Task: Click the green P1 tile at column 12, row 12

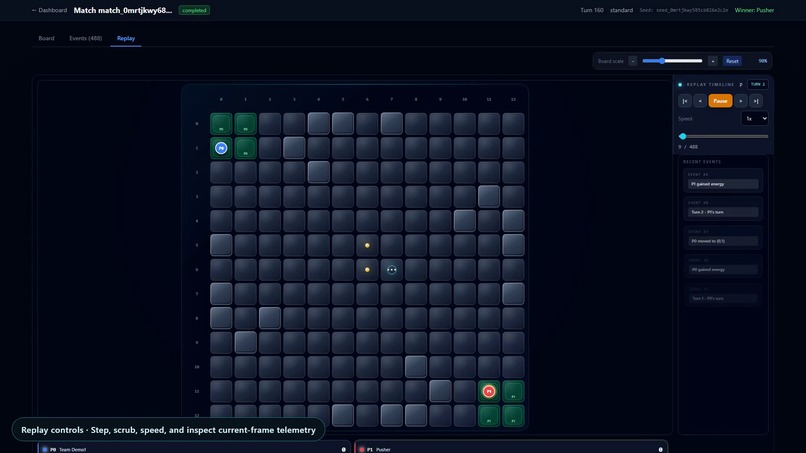Action: 513,415
